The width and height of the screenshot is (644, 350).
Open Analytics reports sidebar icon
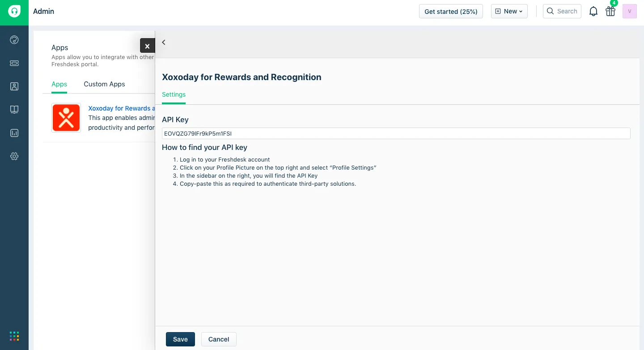14,133
